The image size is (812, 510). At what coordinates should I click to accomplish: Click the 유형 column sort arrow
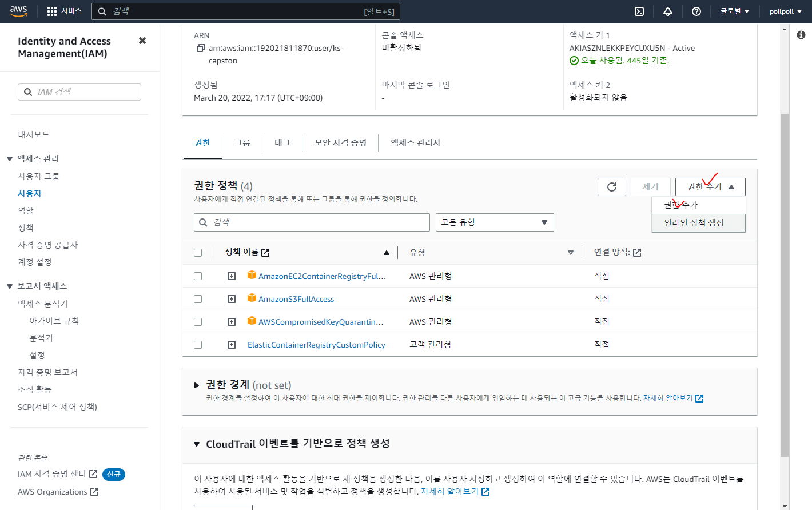(571, 252)
